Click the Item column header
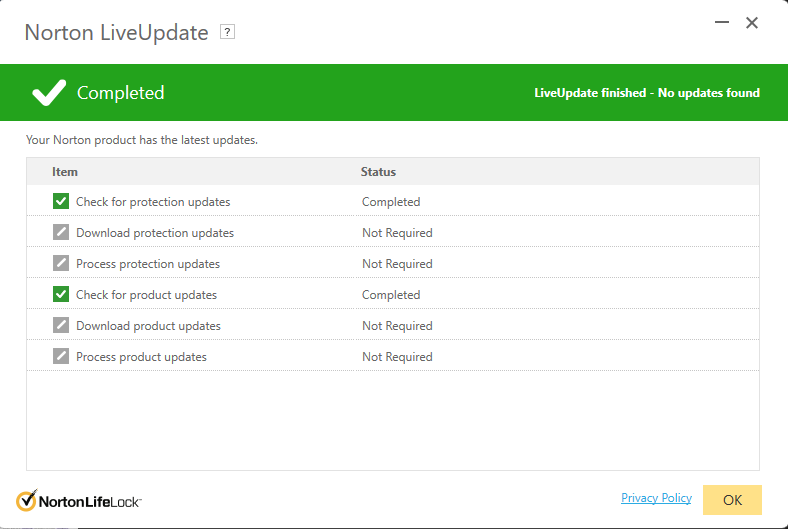 65,172
